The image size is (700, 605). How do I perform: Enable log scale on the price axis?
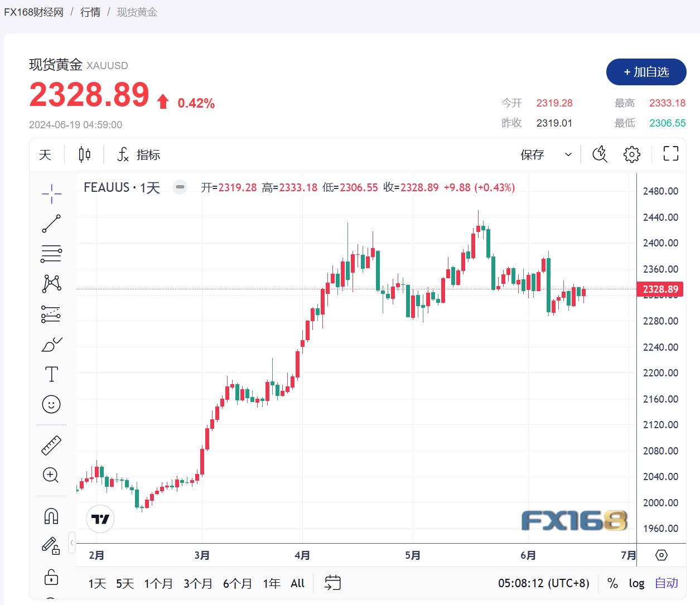tap(636, 583)
